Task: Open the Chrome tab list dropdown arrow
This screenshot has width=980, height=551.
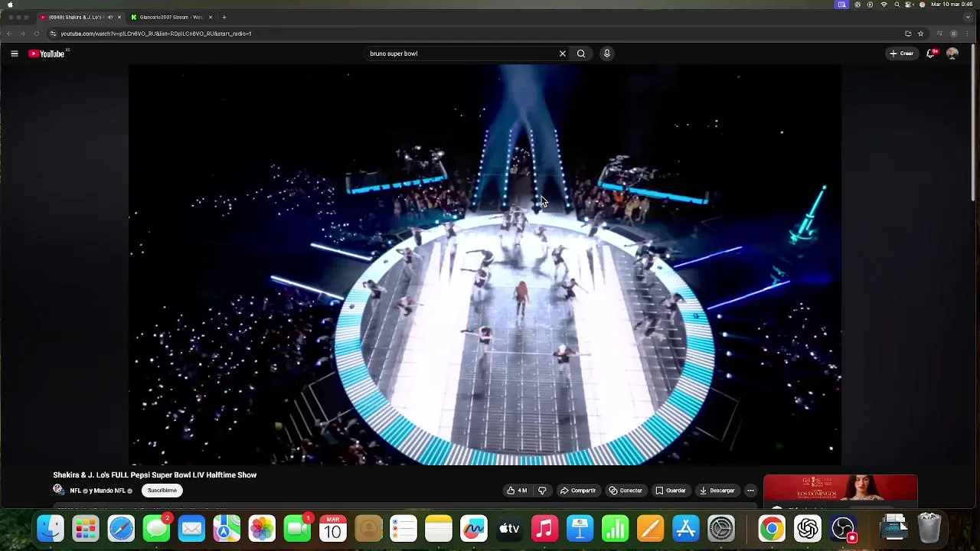Action: 968,17
